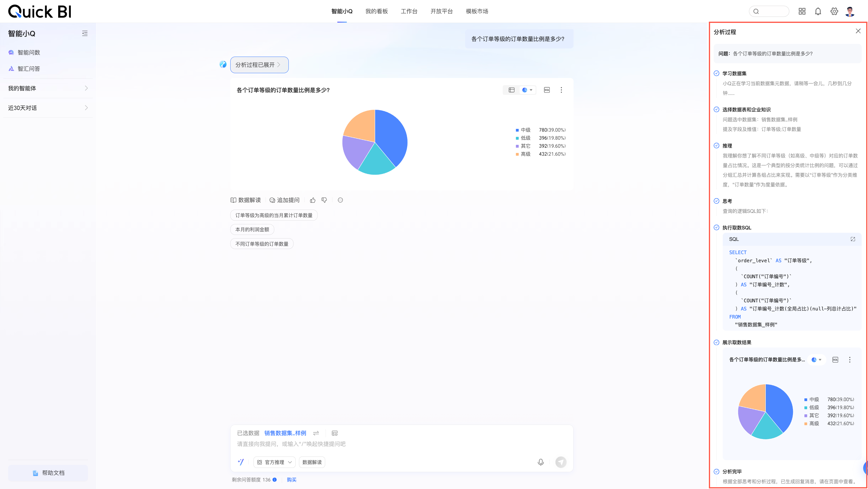Focus the question input field
This screenshot has height=489, width=868.
click(402, 444)
